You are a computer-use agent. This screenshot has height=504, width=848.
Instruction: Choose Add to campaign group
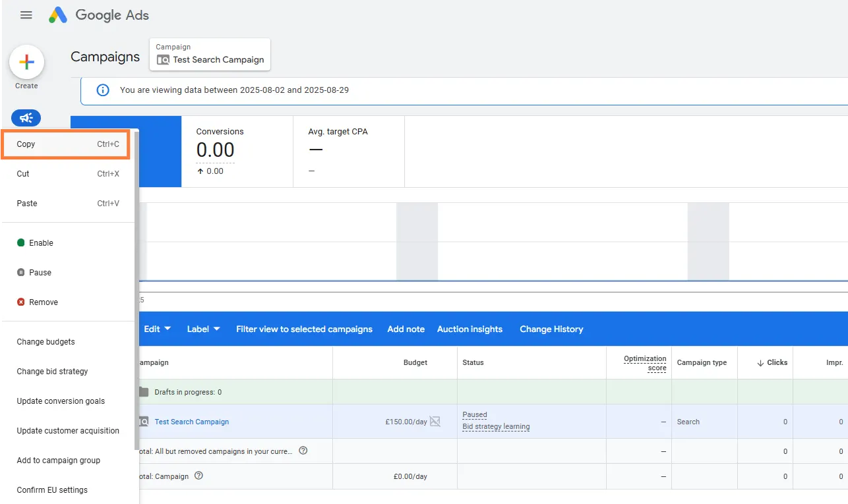(68, 461)
